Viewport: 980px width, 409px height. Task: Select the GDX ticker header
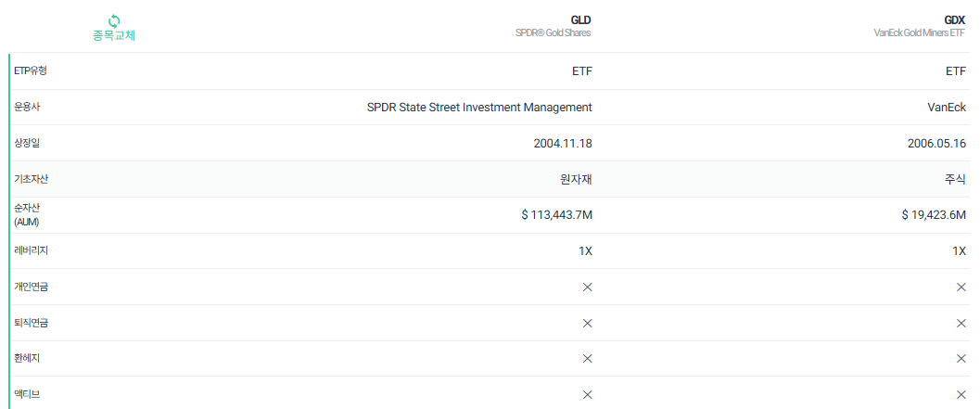pyautogui.click(x=955, y=20)
